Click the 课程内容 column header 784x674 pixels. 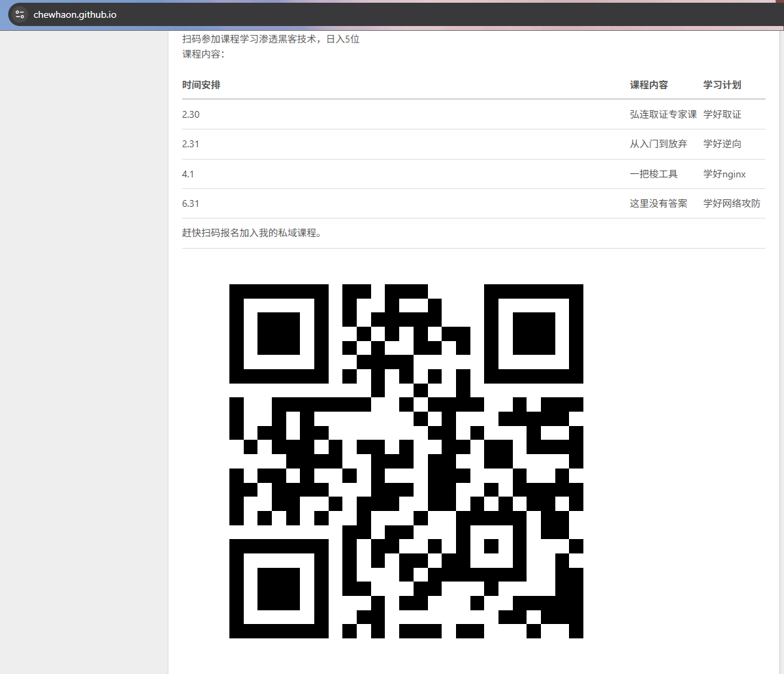coord(648,84)
